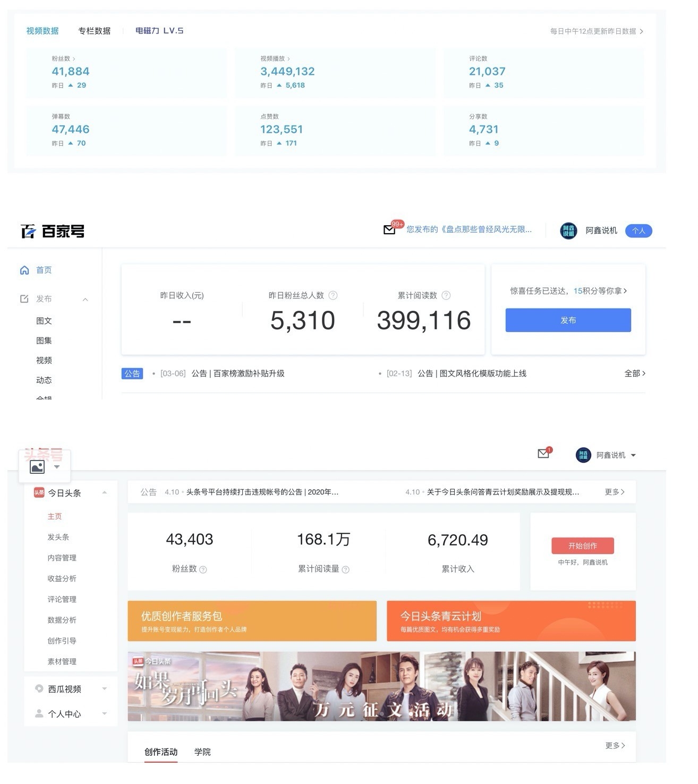Click the Toutiao 阿鑫说机 avatar
The height and width of the screenshot is (784, 698).
click(583, 455)
